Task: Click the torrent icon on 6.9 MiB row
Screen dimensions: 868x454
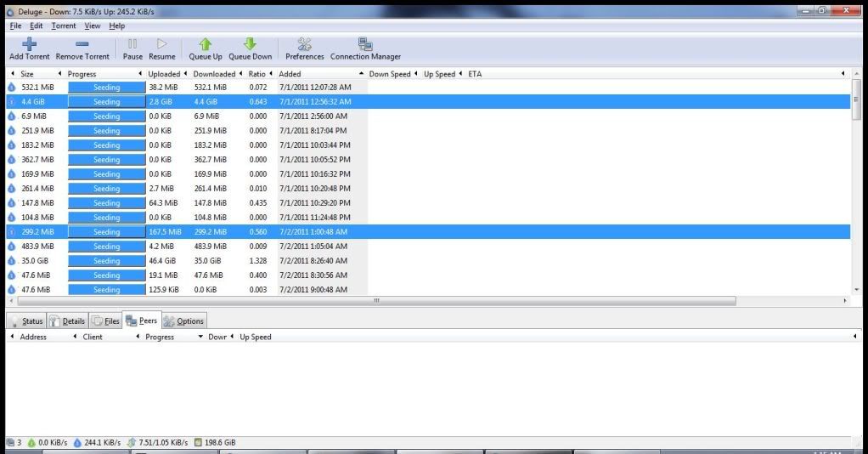Action: 12,116
